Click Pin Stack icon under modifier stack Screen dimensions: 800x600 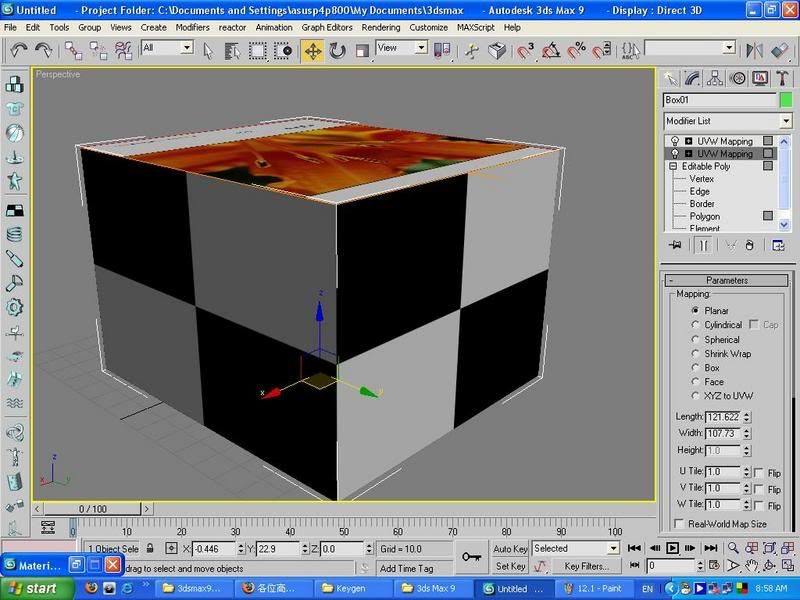point(675,245)
